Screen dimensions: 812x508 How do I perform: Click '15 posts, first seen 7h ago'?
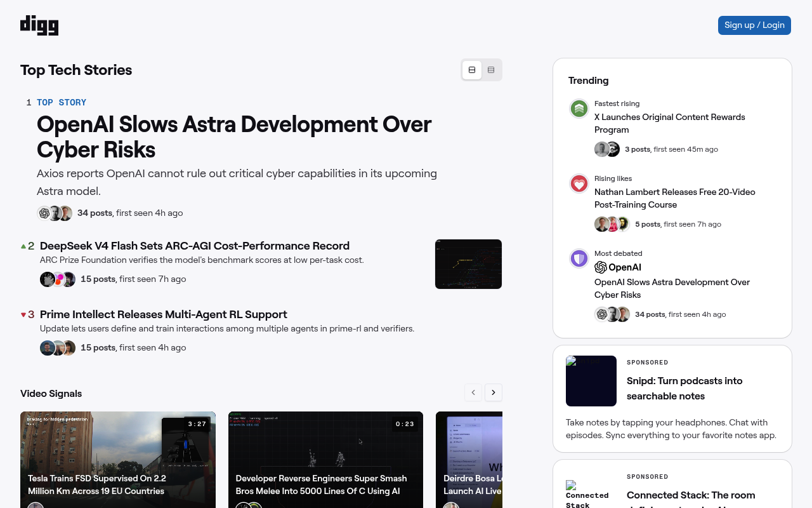[133, 279]
